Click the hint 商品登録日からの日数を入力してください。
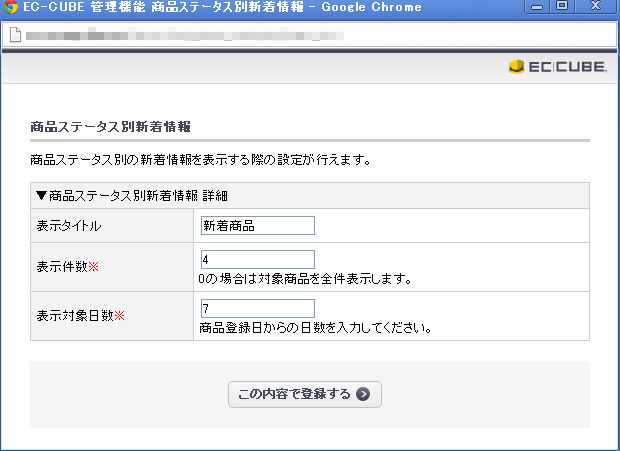Image resolution: width=620 pixels, height=451 pixels. [315, 328]
